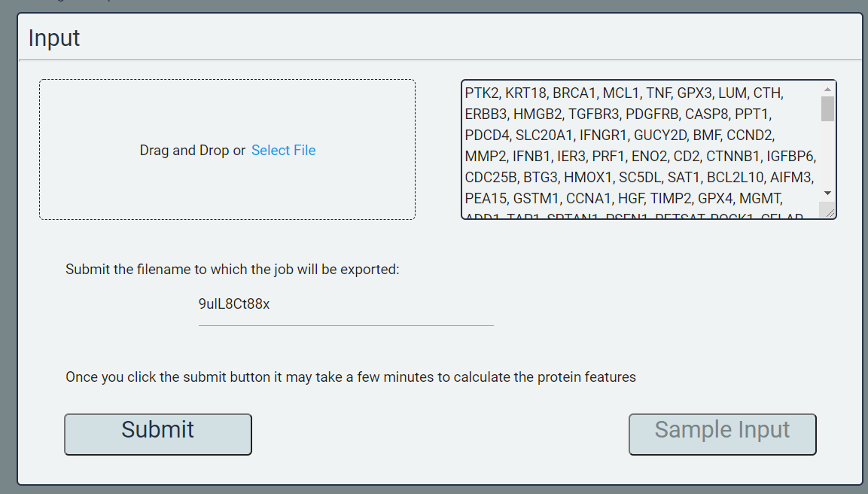Click the textarea corner resize handle
The height and width of the screenshot is (494, 868).
[x=829, y=212]
